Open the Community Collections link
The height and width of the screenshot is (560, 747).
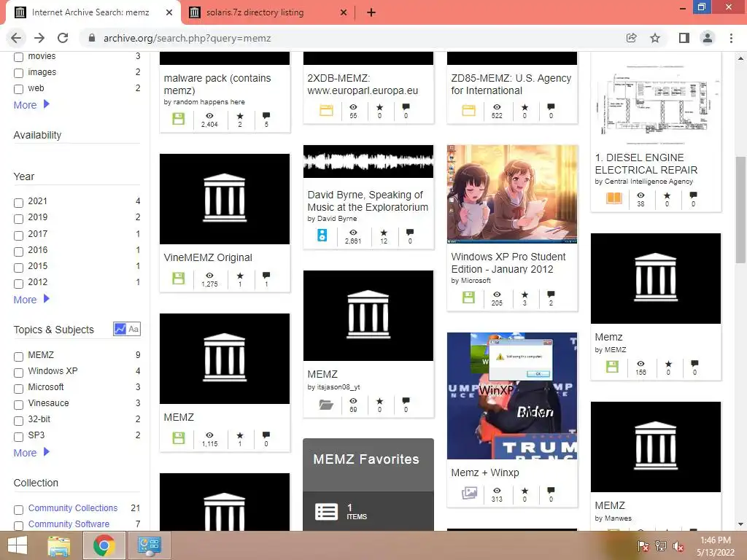click(73, 508)
